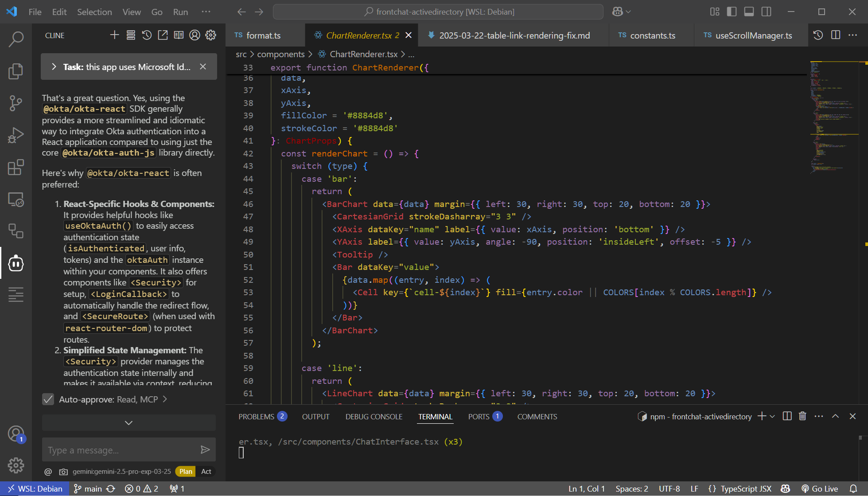Open the Search view in activity bar
The height and width of the screenshot is (496, 868).
(16, 39)
